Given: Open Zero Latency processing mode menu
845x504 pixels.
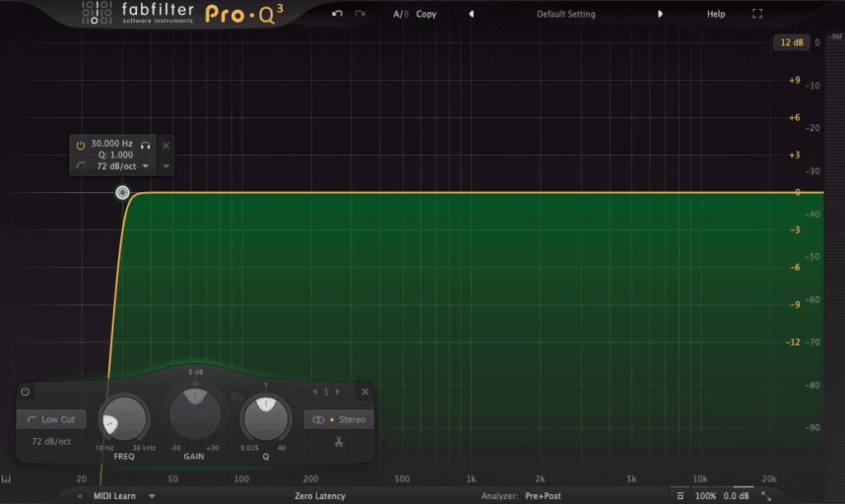Looking at the screenshot, I should [319, 496].
